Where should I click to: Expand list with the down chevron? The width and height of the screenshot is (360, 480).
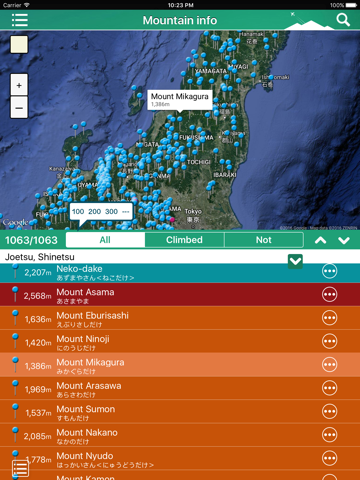pyautogui.click(x=344, y=240)
